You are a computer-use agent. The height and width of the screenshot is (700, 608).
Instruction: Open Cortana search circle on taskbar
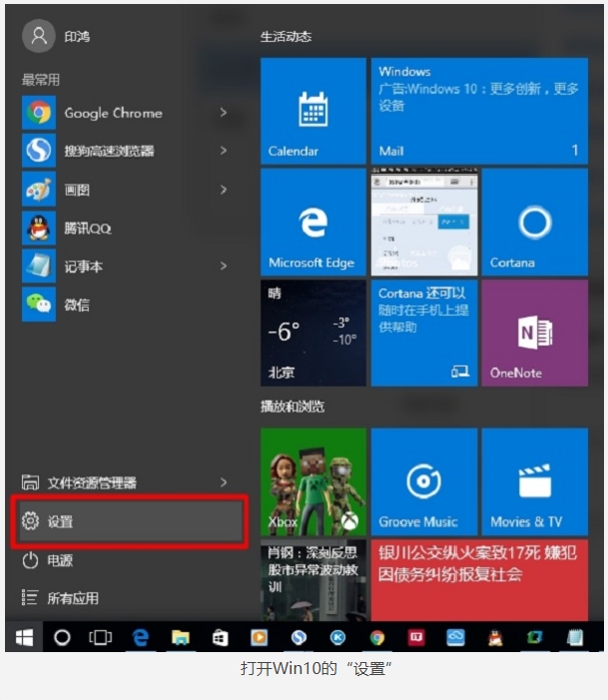[x=62, y=637]
